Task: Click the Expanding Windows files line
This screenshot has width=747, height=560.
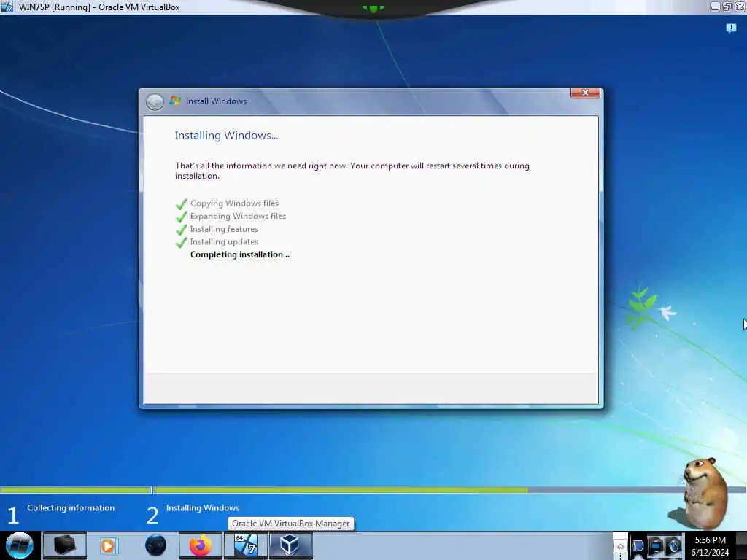Action: pos(238,216)
